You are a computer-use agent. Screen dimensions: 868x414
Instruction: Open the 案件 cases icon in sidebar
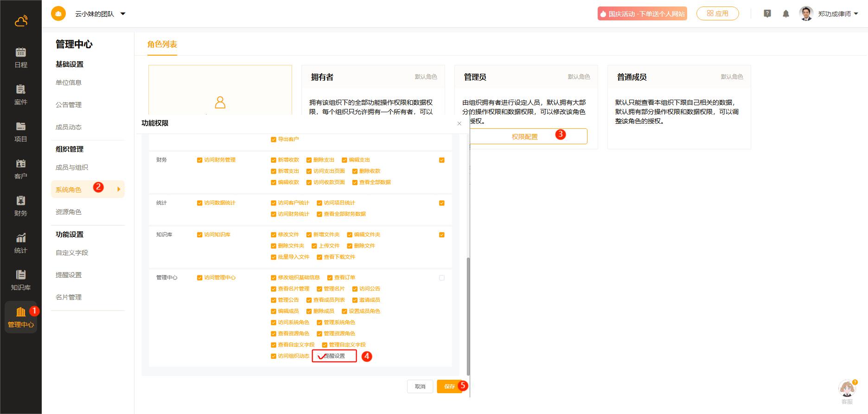click(x=21, y=89)
